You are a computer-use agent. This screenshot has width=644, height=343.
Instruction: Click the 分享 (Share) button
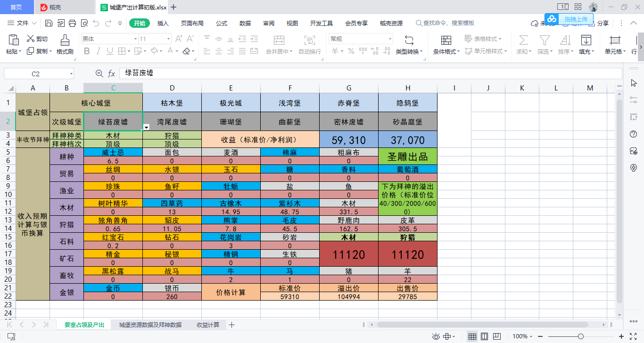pos(599,23)
